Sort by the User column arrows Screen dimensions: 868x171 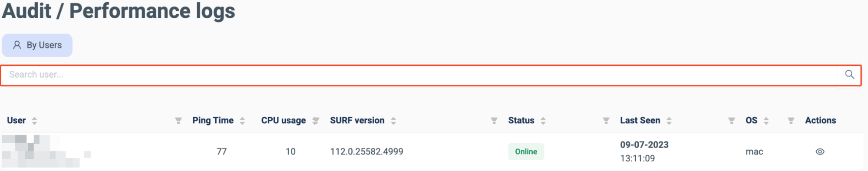34,121
